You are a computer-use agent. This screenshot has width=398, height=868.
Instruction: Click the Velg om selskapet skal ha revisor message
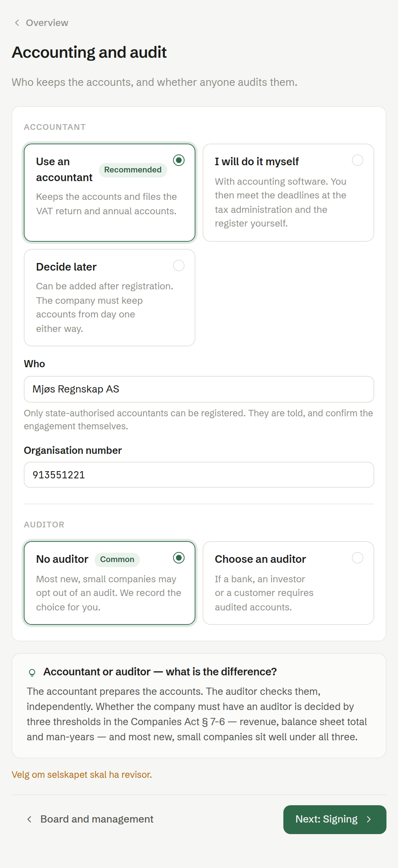point(82,775)
